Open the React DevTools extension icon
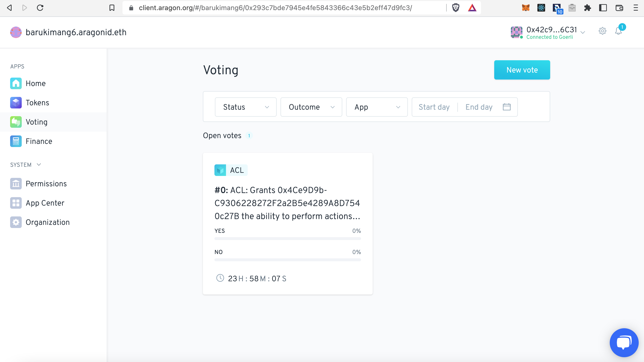Screen dimensions: 644x362 coord(541,8)
